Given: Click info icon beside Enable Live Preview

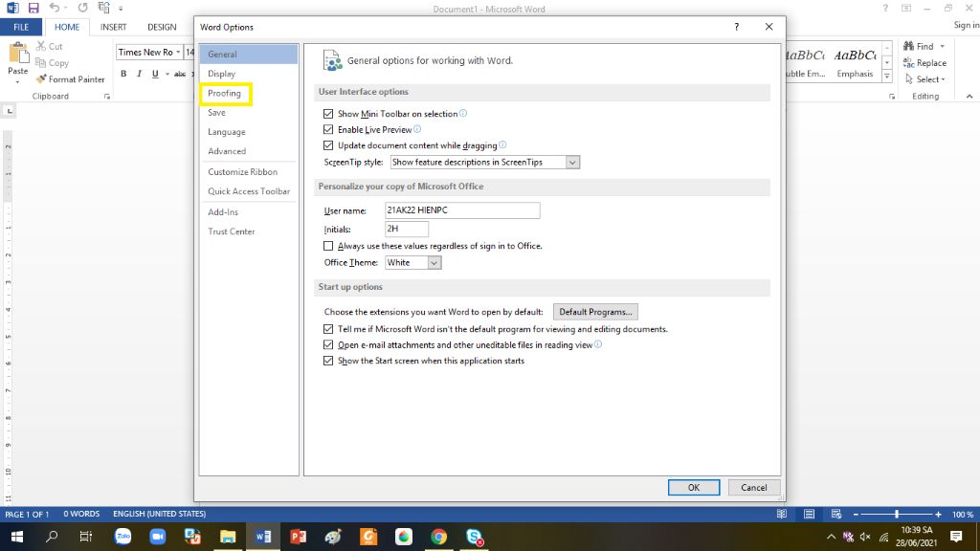Looking at the screenshot, I should (x=417, y=129).
